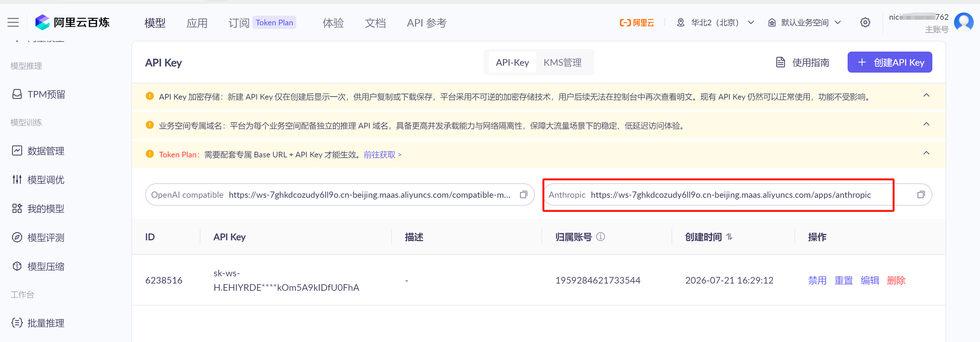Click the 我的模型 sidebar icon
The width and height of the screenshot is (980, 342).
pyautogui.click(x=17, y=209)
